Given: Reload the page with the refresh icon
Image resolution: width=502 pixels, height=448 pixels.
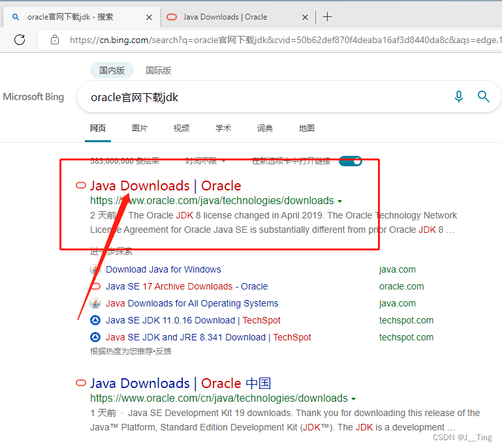Looking at the screenshot, I should point(20,40).
